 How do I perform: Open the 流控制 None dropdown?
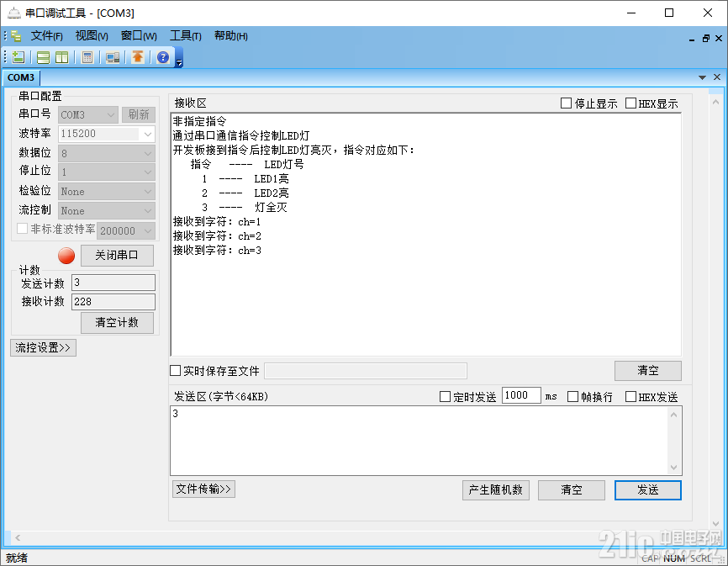[106, 211]
